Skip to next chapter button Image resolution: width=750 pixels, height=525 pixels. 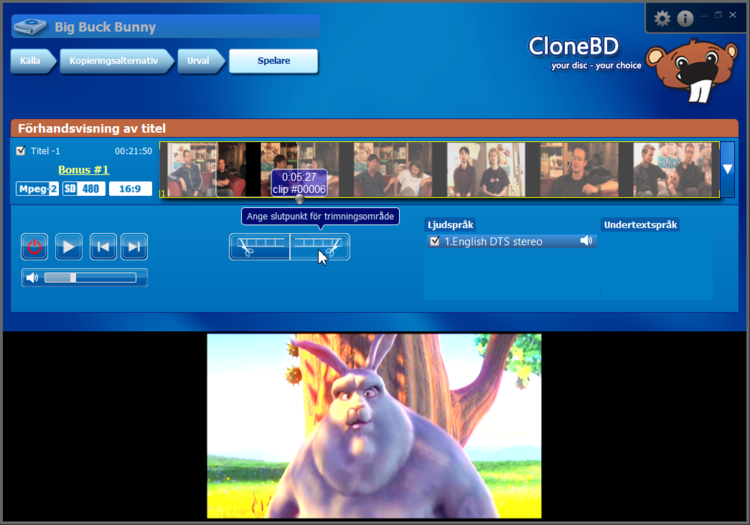coord(134,247)
